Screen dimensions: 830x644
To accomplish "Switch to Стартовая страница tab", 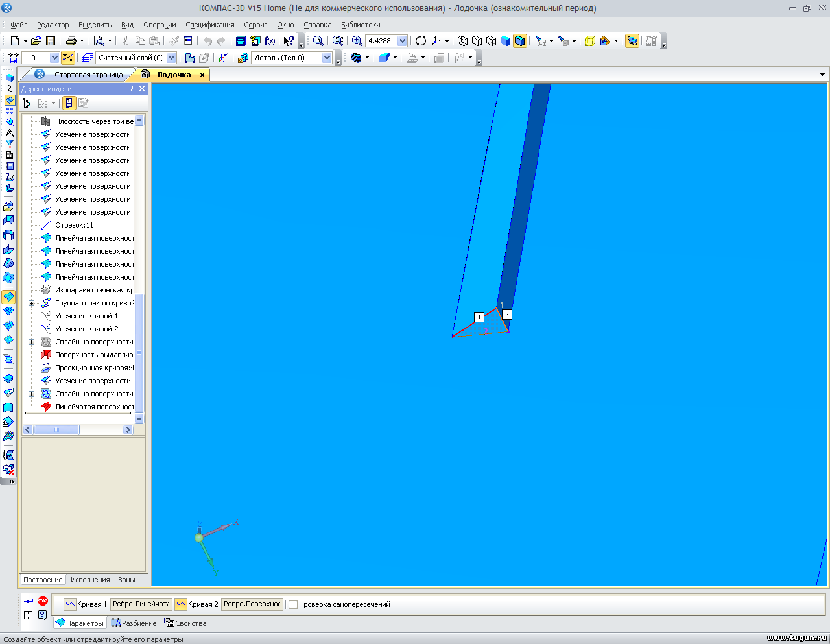I will 88,75.
